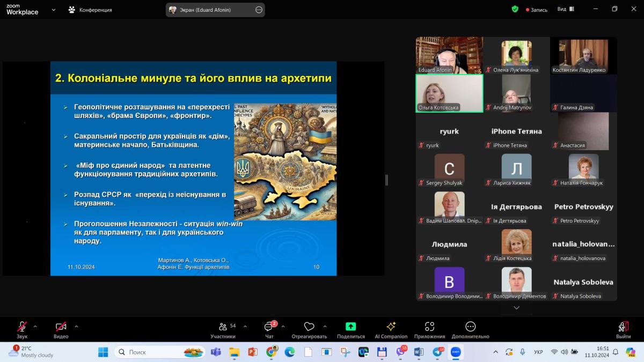Click the green encryption shield icon
The image size is (644, 362).
515,9
